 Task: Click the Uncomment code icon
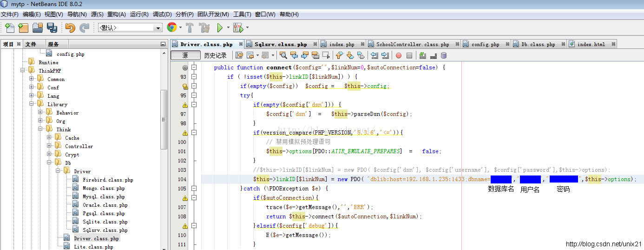click(x=433, y=55)
